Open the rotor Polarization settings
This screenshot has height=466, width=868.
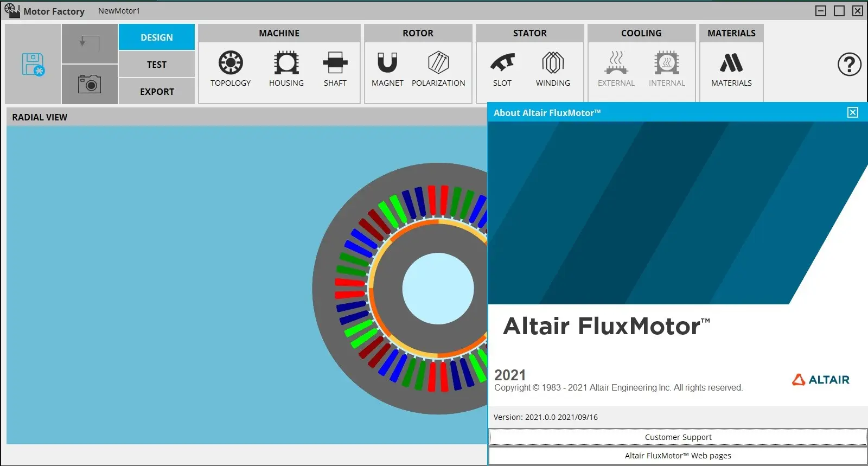click(x=438, y=69)
